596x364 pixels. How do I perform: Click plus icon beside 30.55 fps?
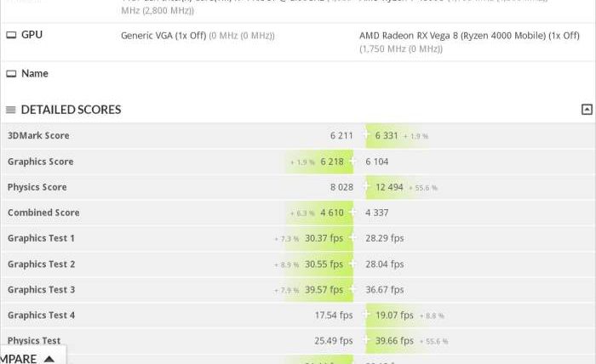[352, 264]
